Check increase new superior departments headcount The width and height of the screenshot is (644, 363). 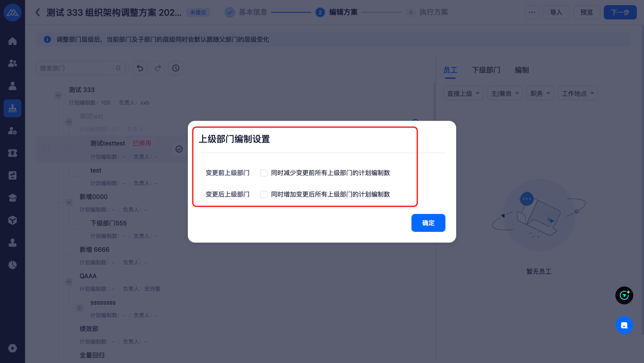[x=264, y=194]
